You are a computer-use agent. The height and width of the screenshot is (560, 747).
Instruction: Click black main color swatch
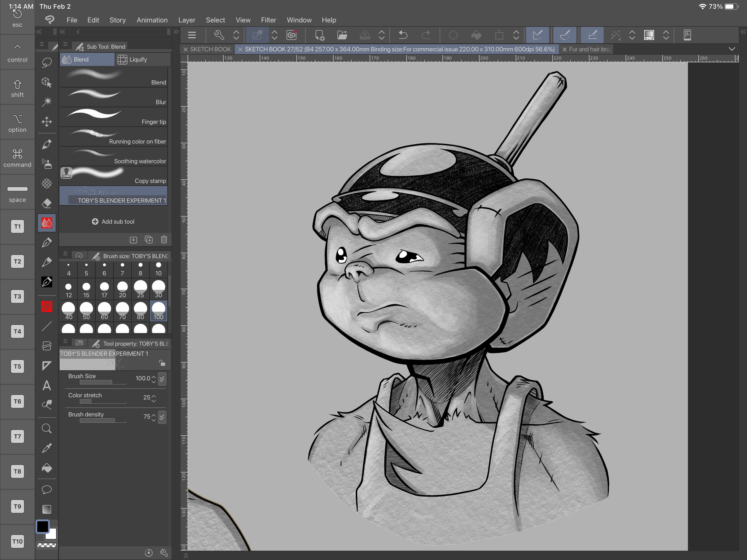[x=43, y=527]
